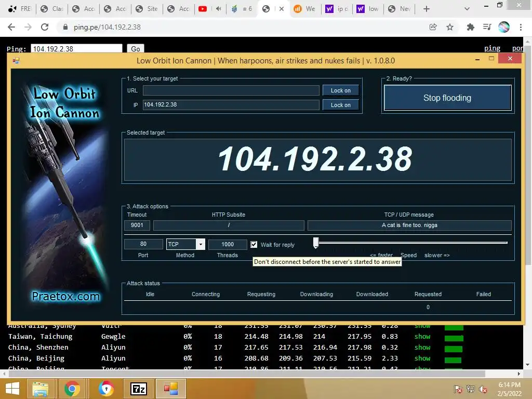The width and height of the screenshot is (532, 399).
Task: Switch to the We browser tab
Action: click(x=304, y=9)
